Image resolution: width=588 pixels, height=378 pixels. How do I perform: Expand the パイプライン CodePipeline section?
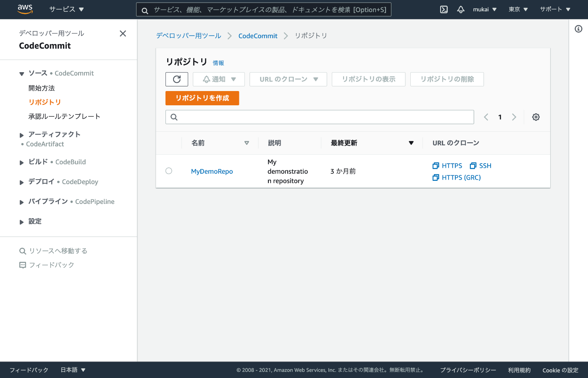click(x=22, y=202)
